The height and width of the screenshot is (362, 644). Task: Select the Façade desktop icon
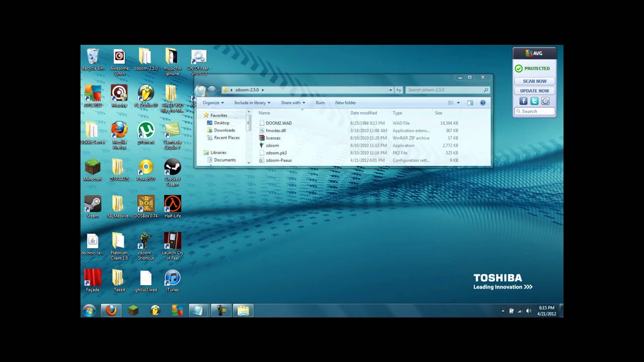[x=93, y=281]
